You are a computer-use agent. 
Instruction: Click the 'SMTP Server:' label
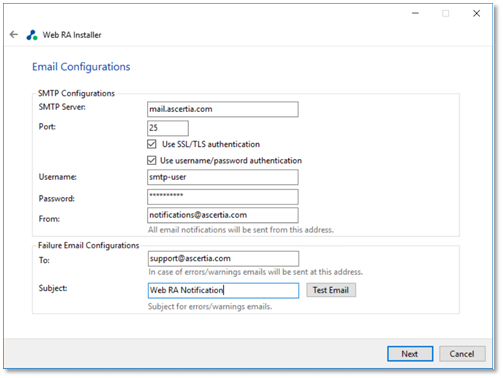point(62,107)
